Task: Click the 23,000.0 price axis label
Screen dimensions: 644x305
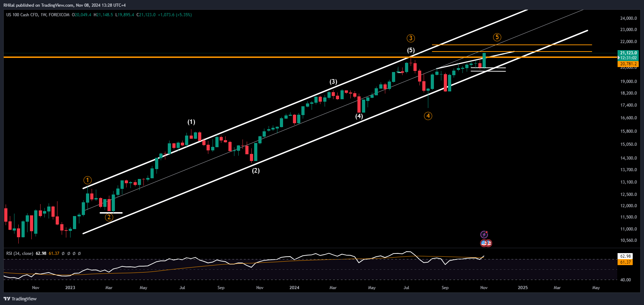Action: (628, 30)
